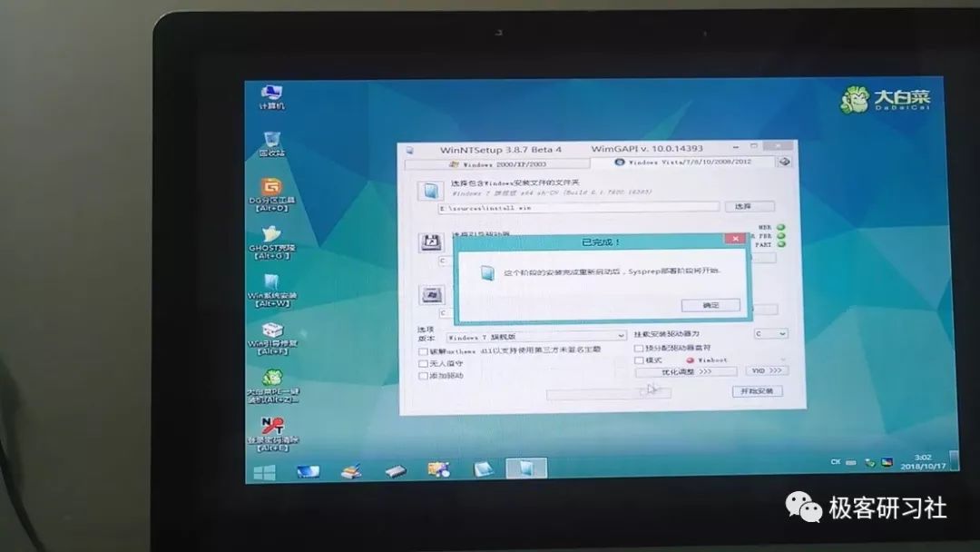Image resolution: width=980 pixels, height=552 pixels.
Task: Open the Windows Start button
Action: (264, 472)
